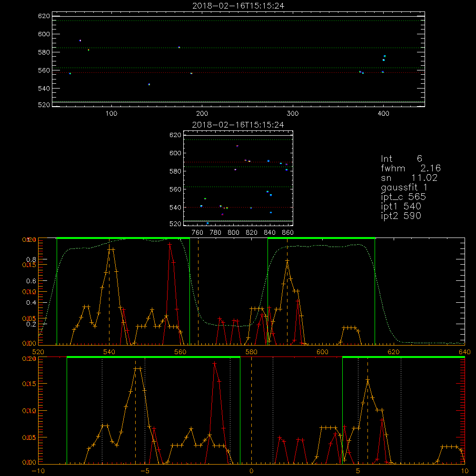Select the 'Int 6' readout line
Image resolution: width=476 pixels, height=476 pixels.
[x=401, y=159]
